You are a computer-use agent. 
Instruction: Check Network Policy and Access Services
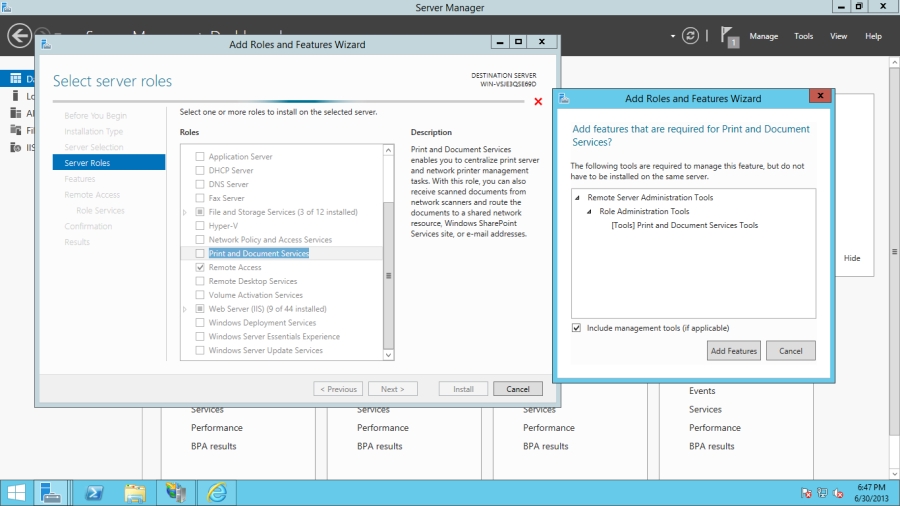[200, 239]
